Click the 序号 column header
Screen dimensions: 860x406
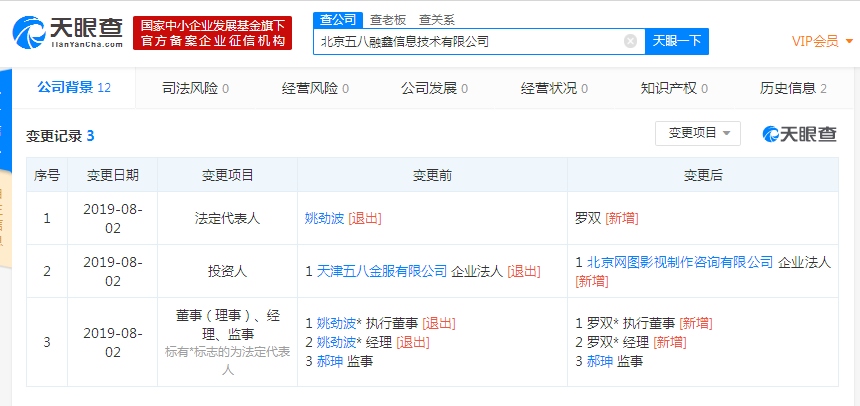47,175
